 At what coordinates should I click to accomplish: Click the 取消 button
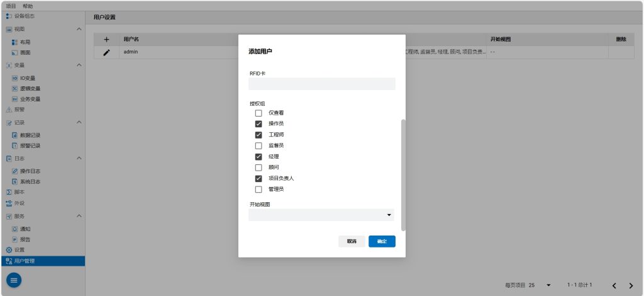click(x=352, y=241)
